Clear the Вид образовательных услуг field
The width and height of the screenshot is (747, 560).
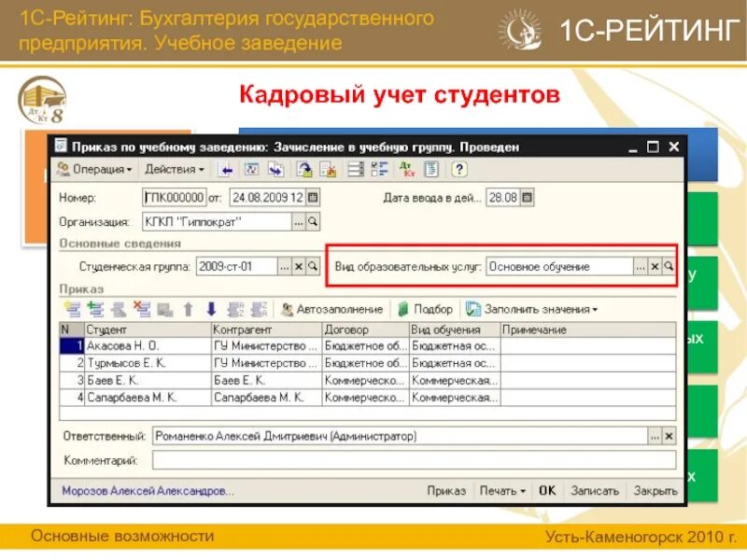click(655, 267)
